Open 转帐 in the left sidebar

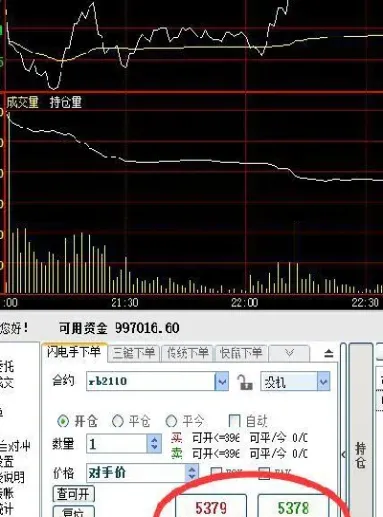point(7,493)
